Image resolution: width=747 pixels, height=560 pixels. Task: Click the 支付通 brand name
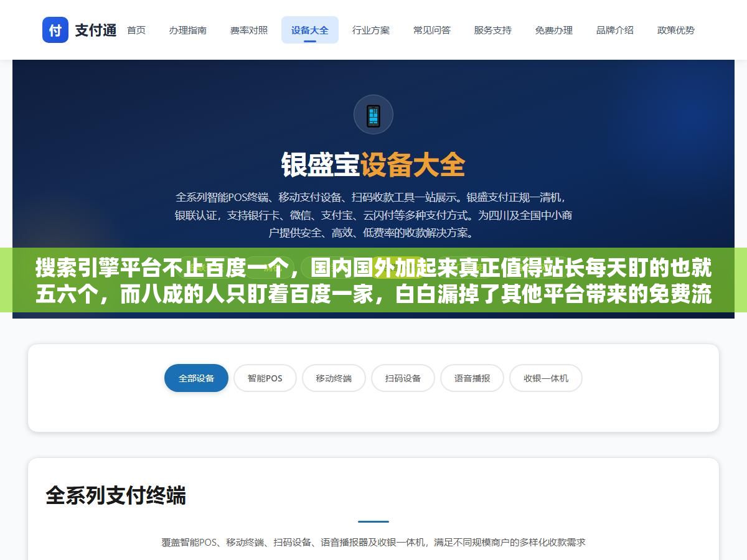[96, 30]
